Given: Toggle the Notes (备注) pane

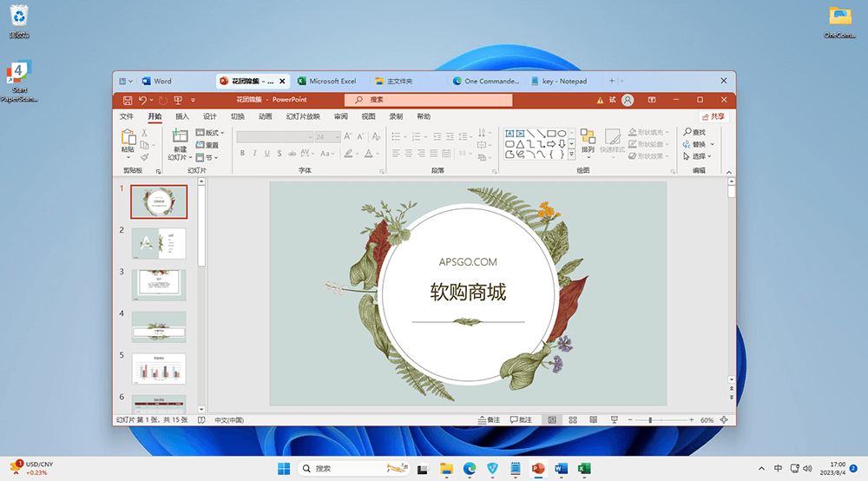Looking at the screenshot, I should (489, 420).
